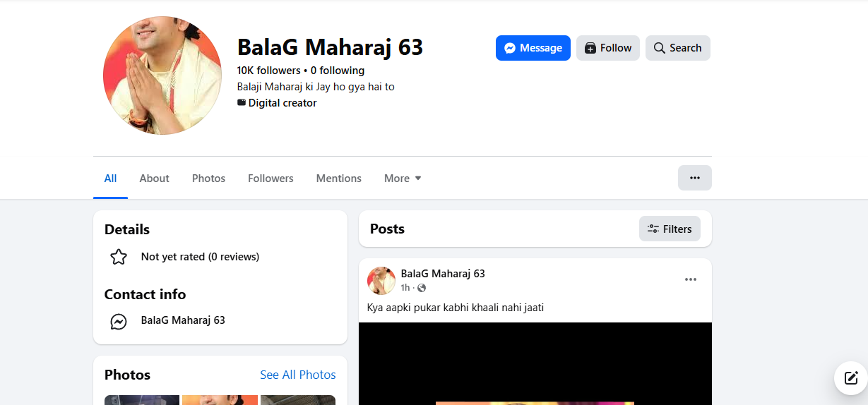Image resolution: width=868 pixels, height=405 pixels.
Task: Switch to the About tab
Action: (x=154, y=179)
